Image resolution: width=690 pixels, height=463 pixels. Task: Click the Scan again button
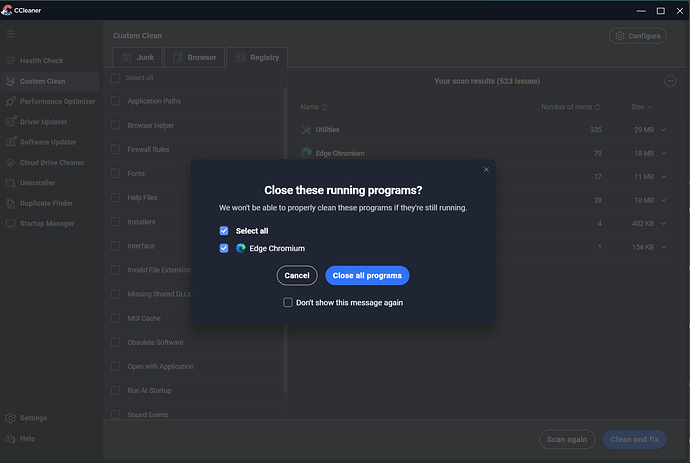(x=567, y=439)
